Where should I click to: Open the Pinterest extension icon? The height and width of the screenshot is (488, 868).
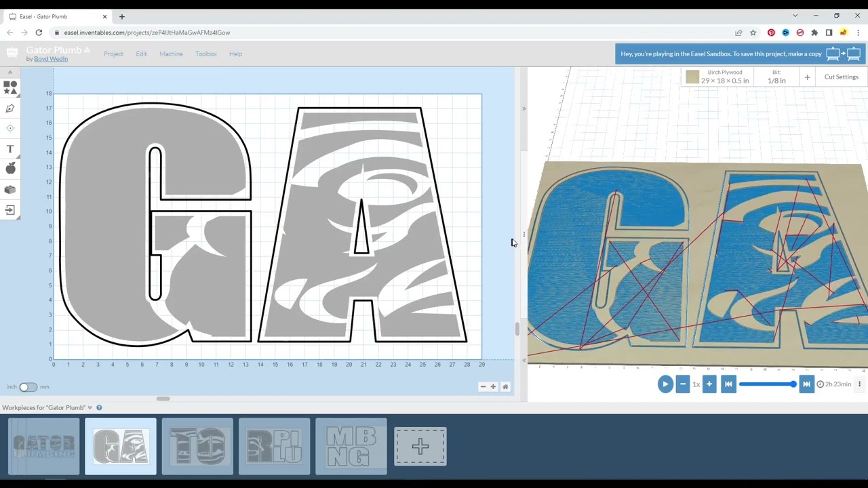click(771, 33)
